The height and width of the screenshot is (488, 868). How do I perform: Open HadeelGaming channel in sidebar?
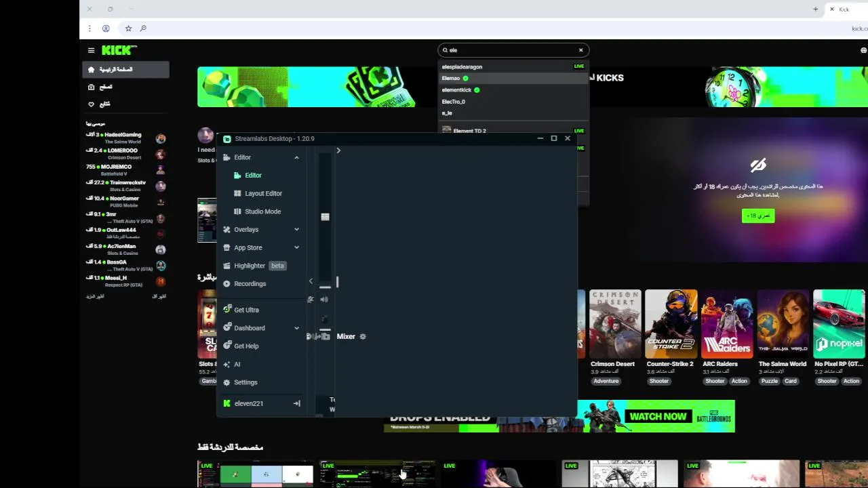125,138
